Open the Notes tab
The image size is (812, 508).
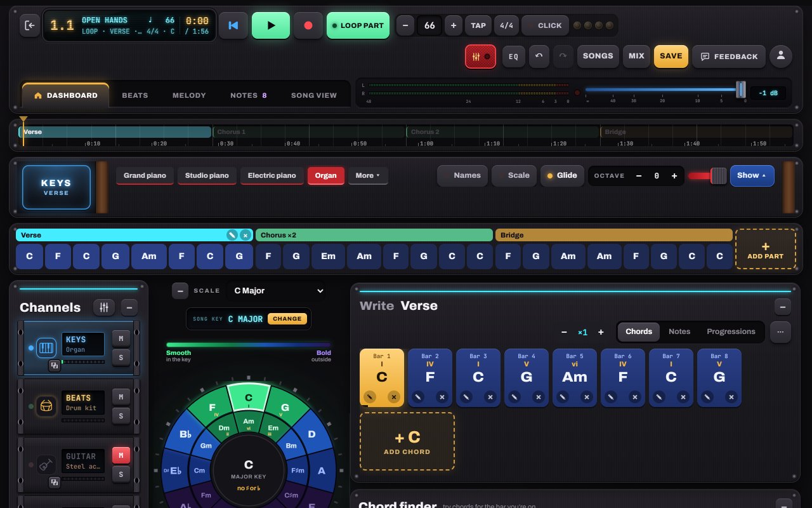(249, 95)
